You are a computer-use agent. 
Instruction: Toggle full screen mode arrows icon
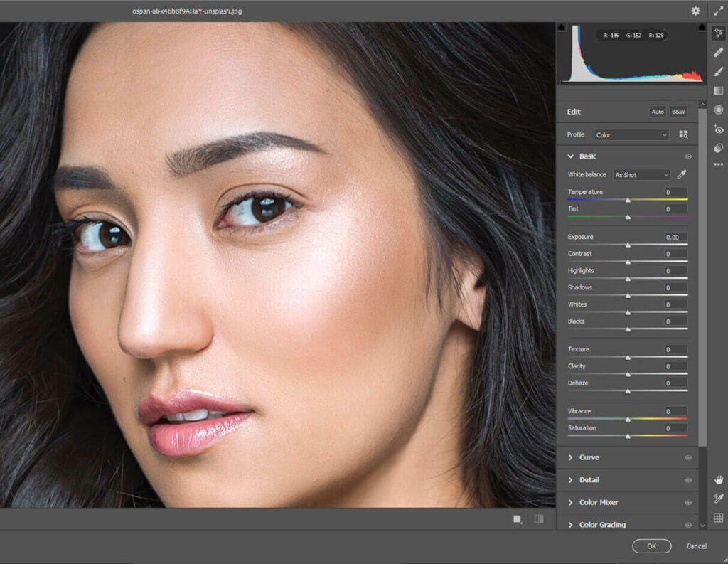click(x=718, y=11)
